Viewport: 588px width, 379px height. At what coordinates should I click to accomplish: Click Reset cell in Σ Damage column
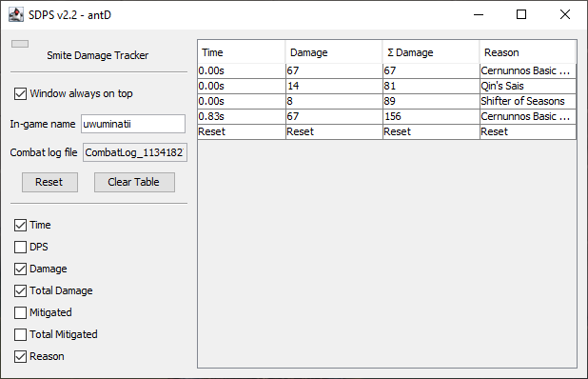[431, 131]
